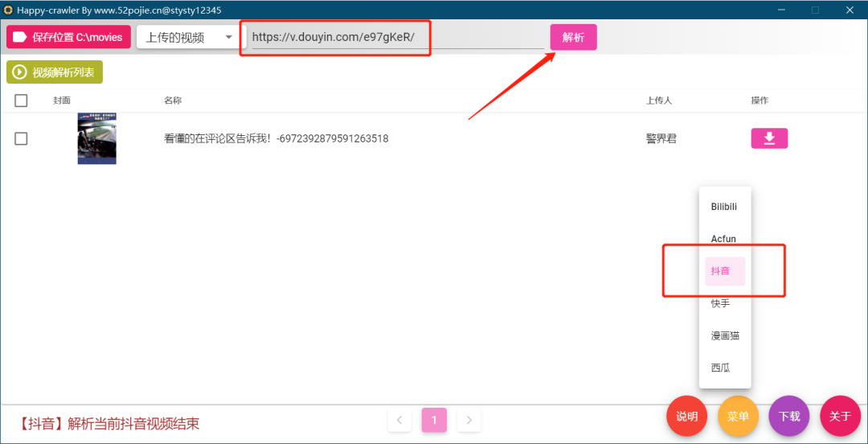Click the 上传人 column header
This screenshot has height=444, width=868.
coord(659,101)
